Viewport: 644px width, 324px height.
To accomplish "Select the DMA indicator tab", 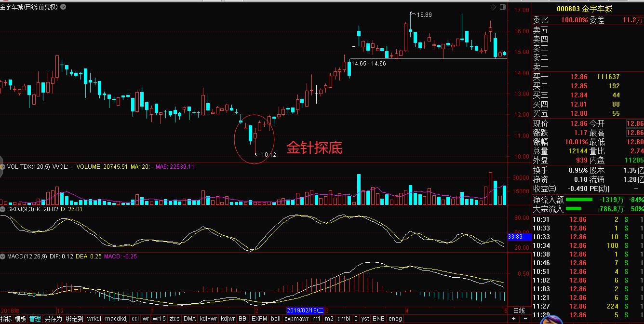I will click(x=189, y=319).
